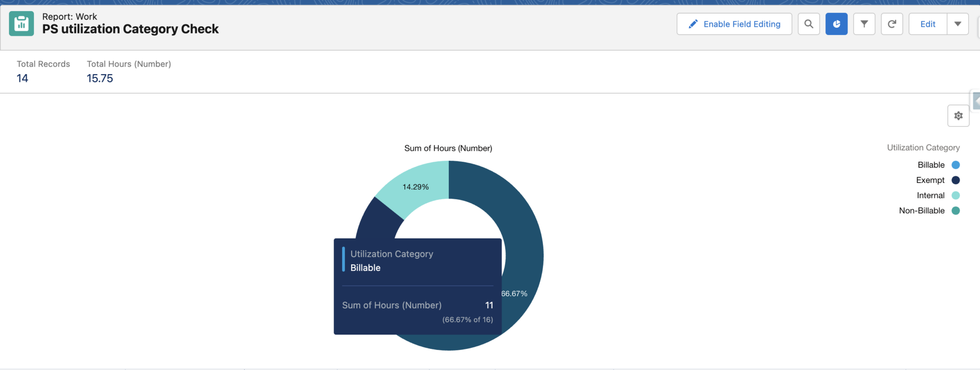
Task: Open the chart settings gear icon
Action: click(x=958, y=115)
